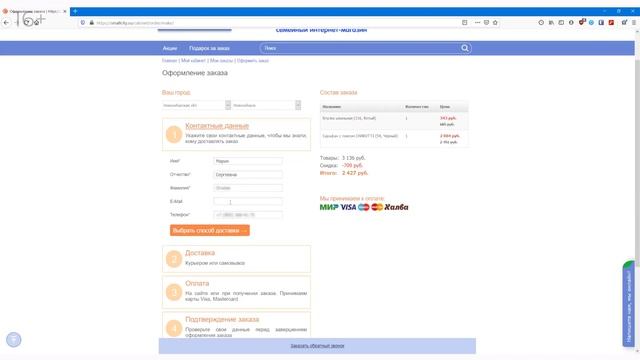Open Firefox hamburger menu
Image resolution: width=640 pixels, height=360 pixels.
pos(634,23)
